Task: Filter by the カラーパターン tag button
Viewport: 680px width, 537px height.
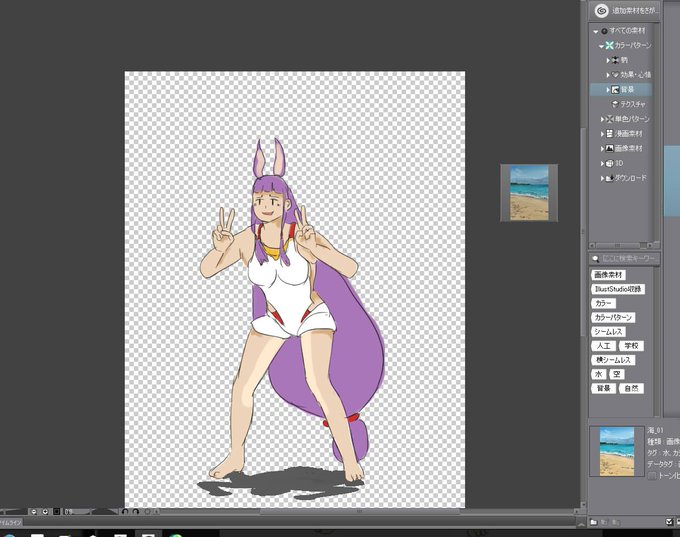Action: [613, 318]
